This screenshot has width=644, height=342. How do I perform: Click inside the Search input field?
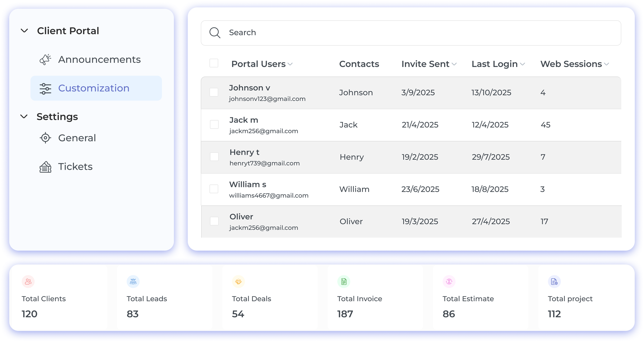pyautogui.click(x=411, y=33)
